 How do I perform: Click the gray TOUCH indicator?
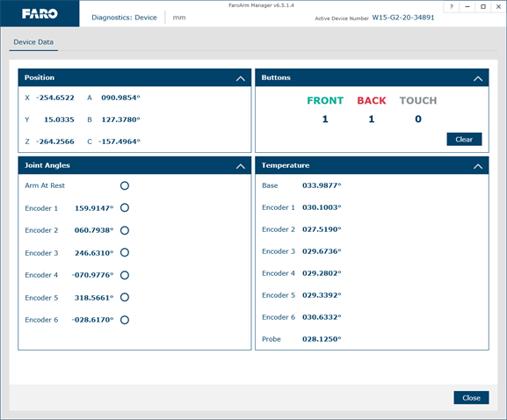[418, 100]
